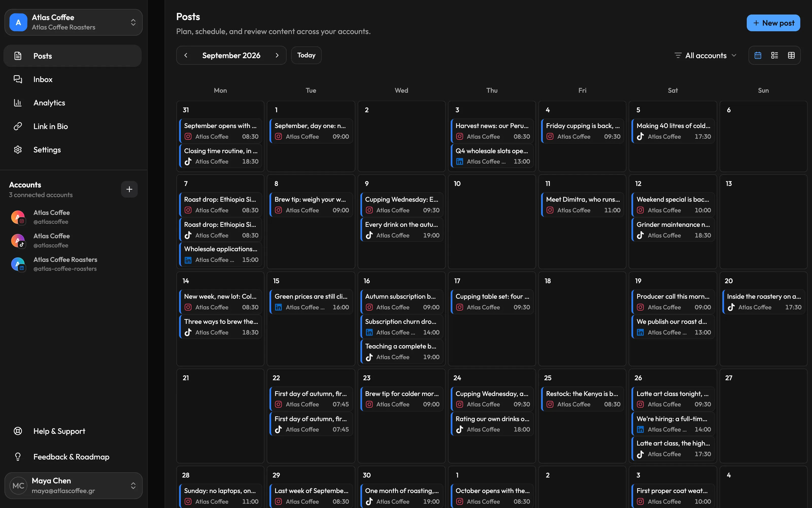
Task: Open 'Sunday: no laptops' post on the 28th
Action: pyautogui.click(x=221, y=496)
